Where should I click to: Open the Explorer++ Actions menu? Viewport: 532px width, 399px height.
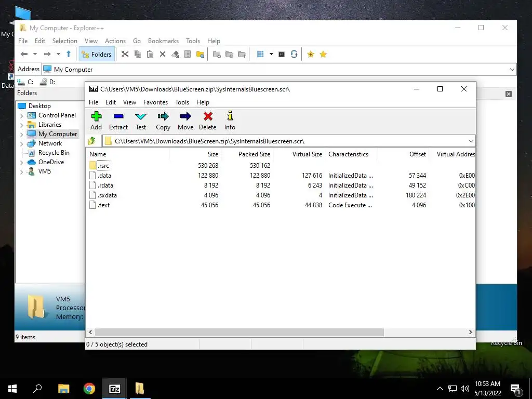(x=115, y=41)
